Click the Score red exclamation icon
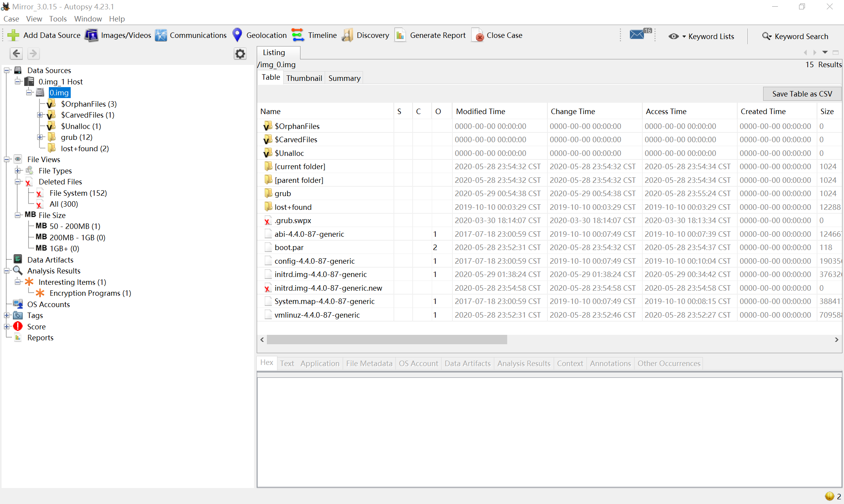 click(x=18, y=326)
